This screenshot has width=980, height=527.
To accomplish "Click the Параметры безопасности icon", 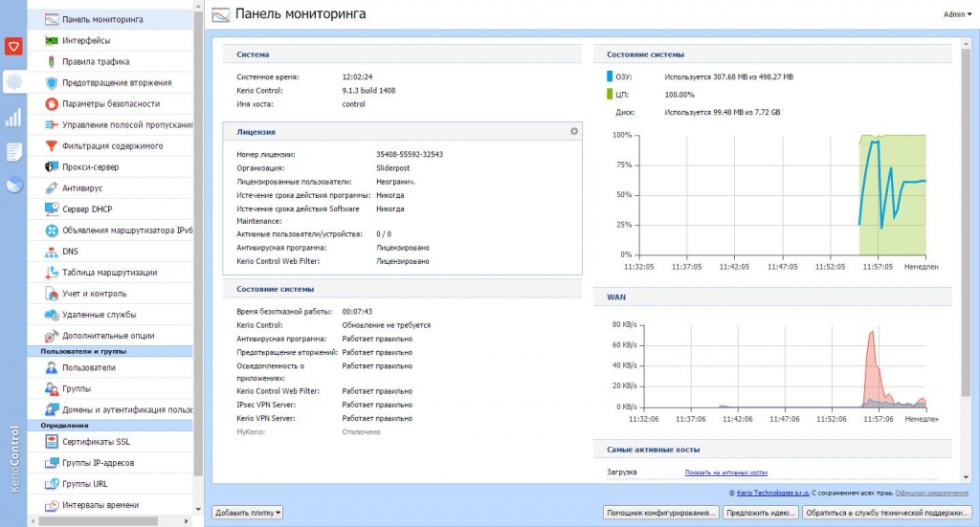I will pos(52,103).
